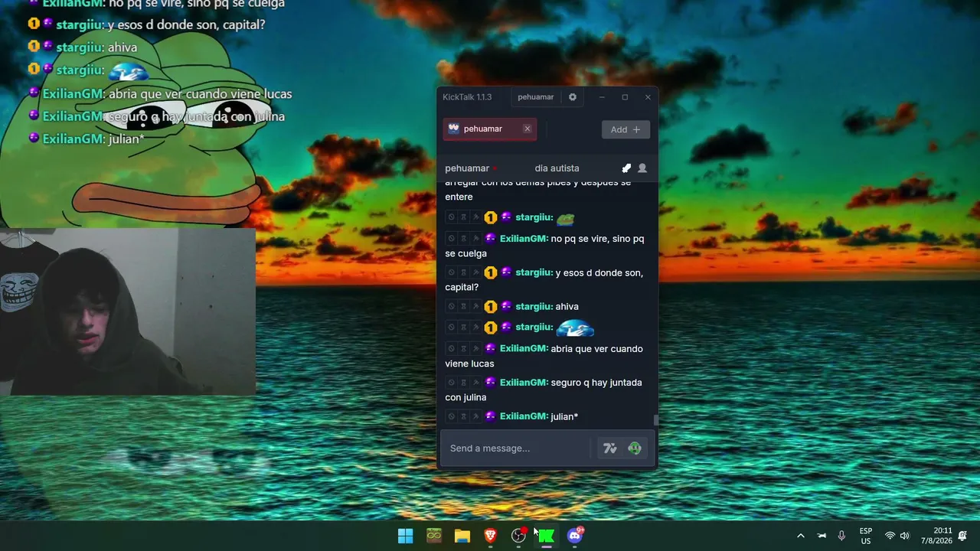Open File Explorer from taskbar
980x551 pixels.
click(462, 536)
